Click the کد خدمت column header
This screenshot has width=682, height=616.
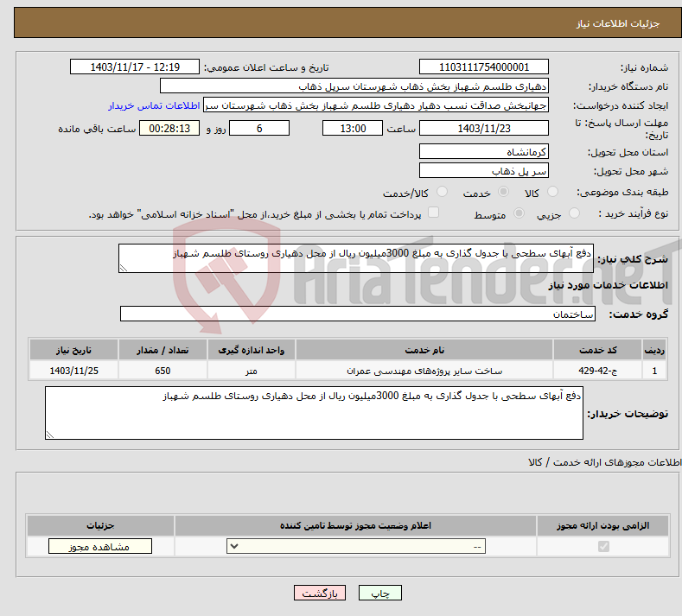[598, 350]
